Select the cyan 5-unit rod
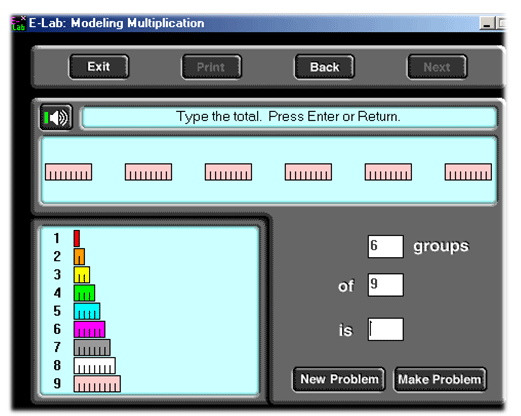This screenshot has height=416, width=521. point(87,311)
